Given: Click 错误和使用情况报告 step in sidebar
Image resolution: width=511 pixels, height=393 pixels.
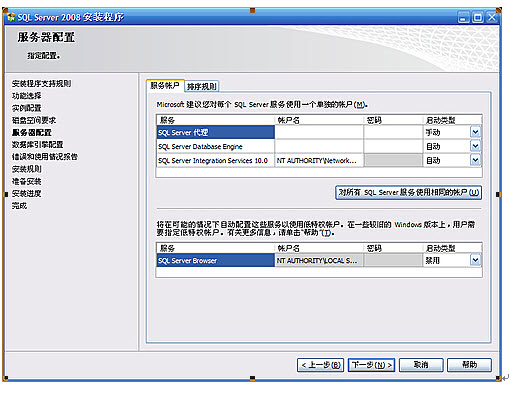Looking at the screenshot, I should [x=45, y=157].
